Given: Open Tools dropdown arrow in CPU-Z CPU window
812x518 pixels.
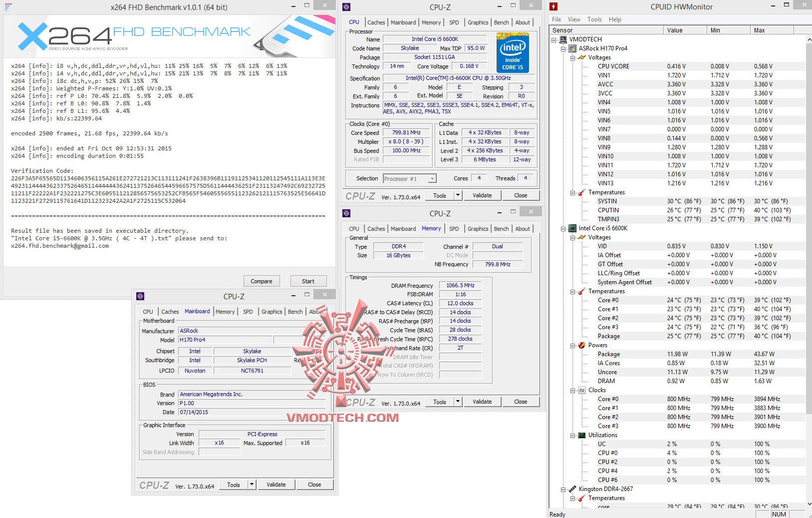Looking at the screenshot, I should coord(458,195).
